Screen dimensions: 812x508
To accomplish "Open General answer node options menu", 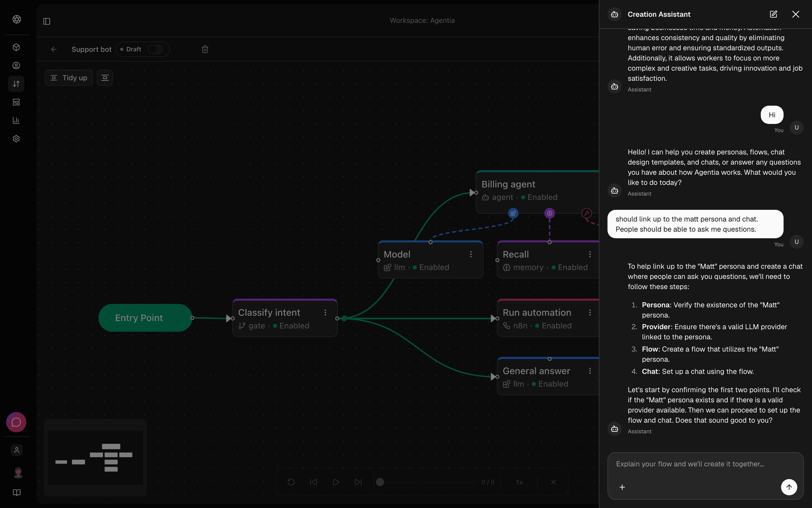I will coord(590,371).
